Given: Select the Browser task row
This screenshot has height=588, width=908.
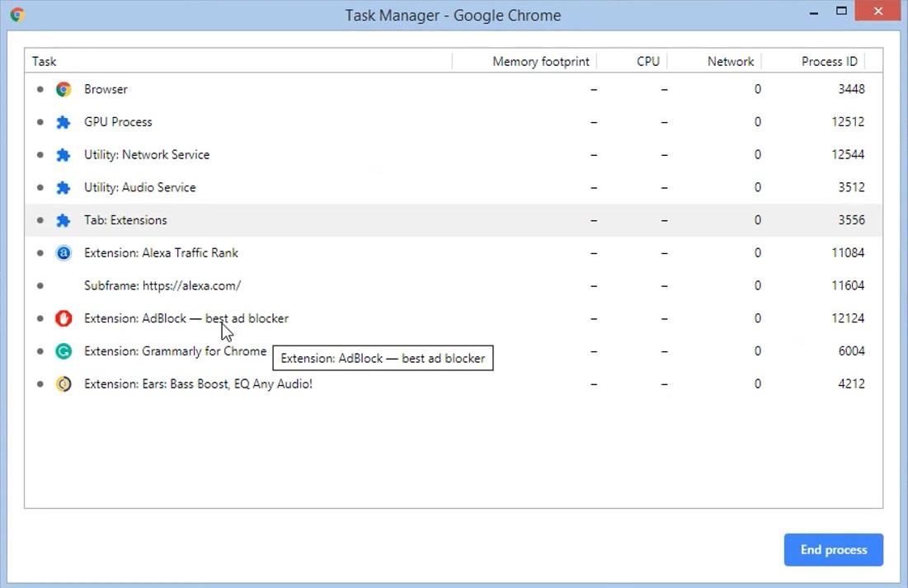Looking at the screenshot, I should 454,89.
